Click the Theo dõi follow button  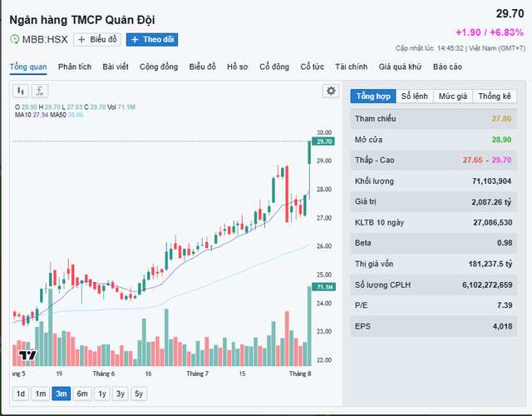pyautogui.click(x=152, y=40)
